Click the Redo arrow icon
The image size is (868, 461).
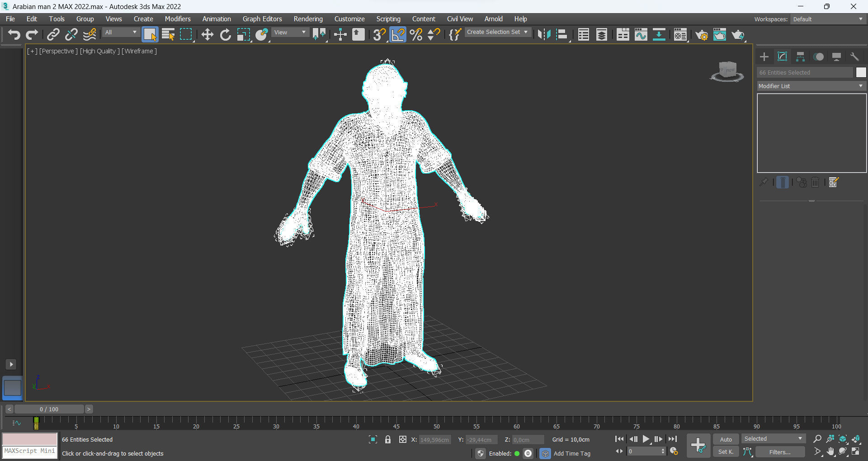pos(32,34)
